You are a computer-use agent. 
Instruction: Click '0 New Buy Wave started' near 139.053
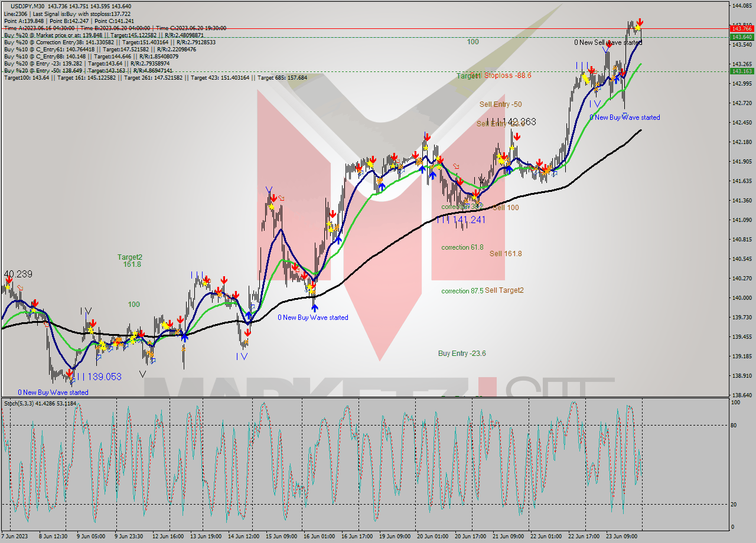(53, 392)
